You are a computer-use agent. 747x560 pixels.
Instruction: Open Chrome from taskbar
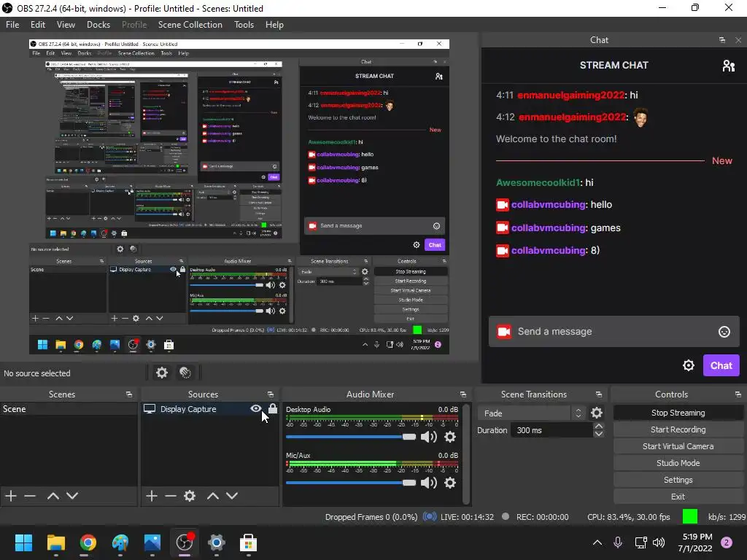(x=88, y=542)
